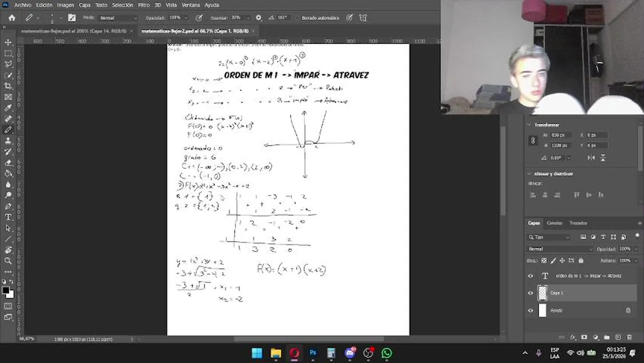Image resolution: width=644 pixels, height=363 pixels.
Task: Select the Pen tool
Action: (x=8, y=206)
